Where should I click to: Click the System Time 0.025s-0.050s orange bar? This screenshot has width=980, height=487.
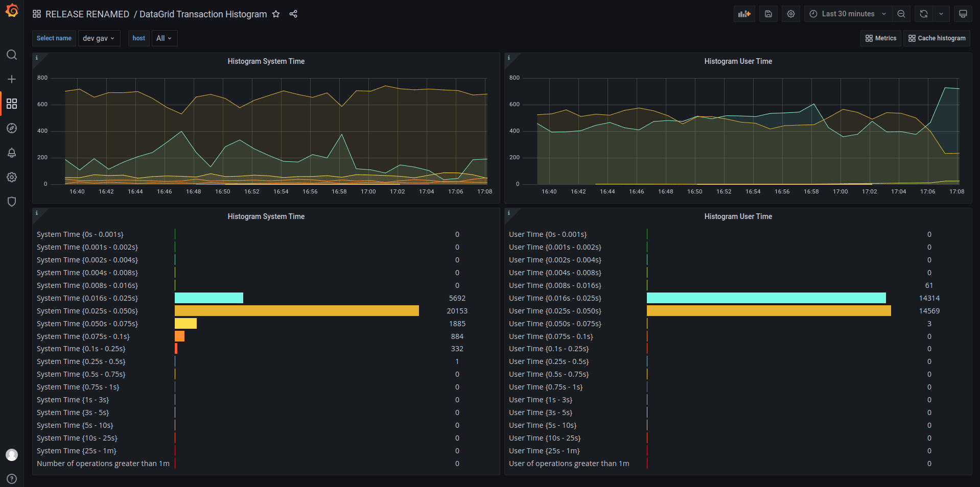point(296,311)
